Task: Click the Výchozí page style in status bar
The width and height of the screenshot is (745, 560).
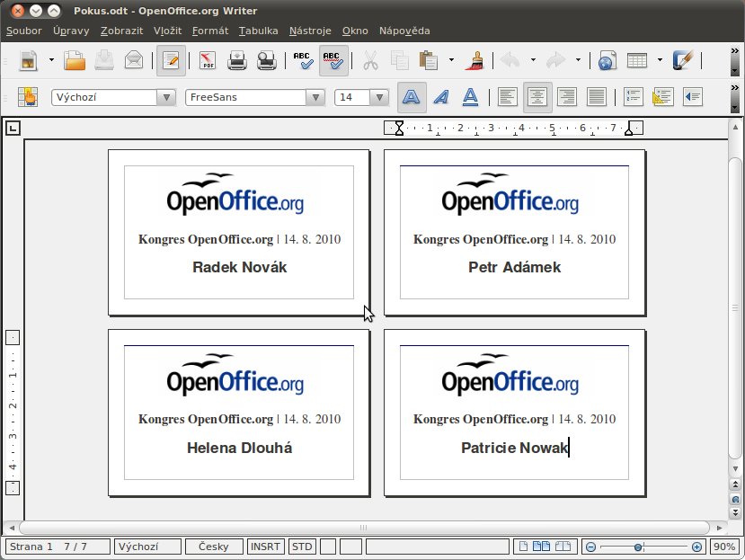Action: 147,547
